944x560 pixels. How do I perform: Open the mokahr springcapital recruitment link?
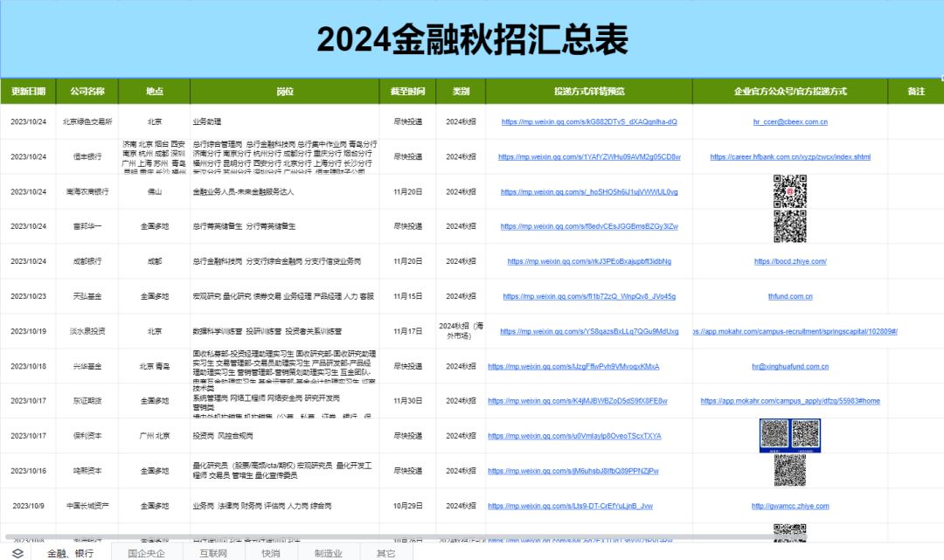tap(795, 331)
